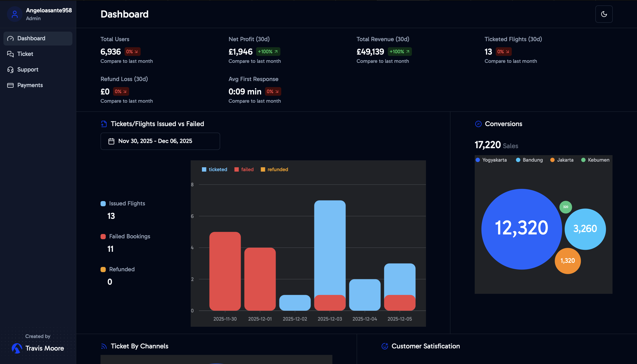Click the Conversions percent badge icon
The width and height of the screenshot is (637, 364).
478,124
